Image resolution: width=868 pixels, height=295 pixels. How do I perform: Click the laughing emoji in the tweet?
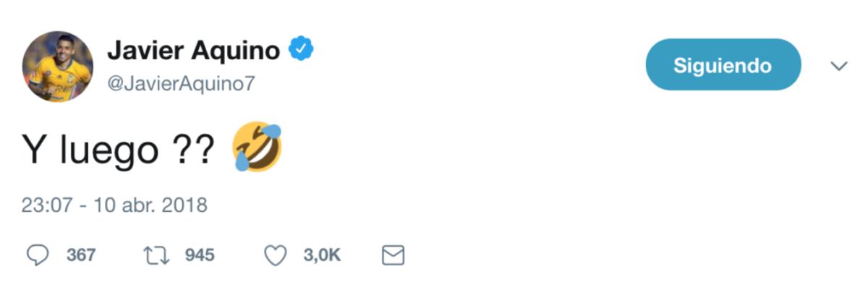coord(257,147)
